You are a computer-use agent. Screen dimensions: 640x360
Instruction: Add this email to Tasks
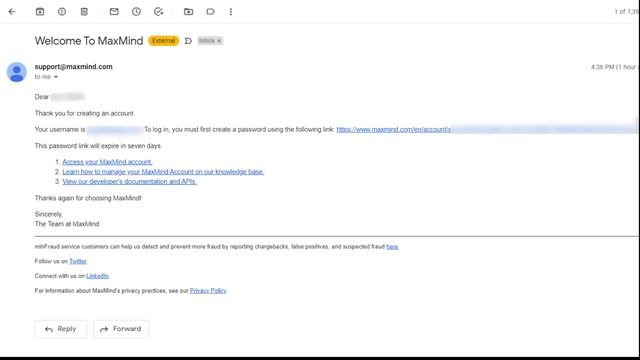(158, 12)
